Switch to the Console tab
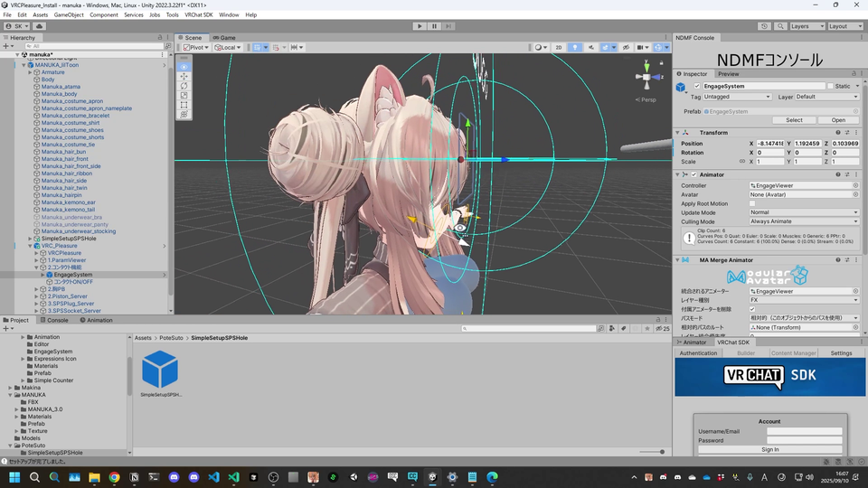The width and height of the screenshot is (868, 488). [x=54, y=320]
